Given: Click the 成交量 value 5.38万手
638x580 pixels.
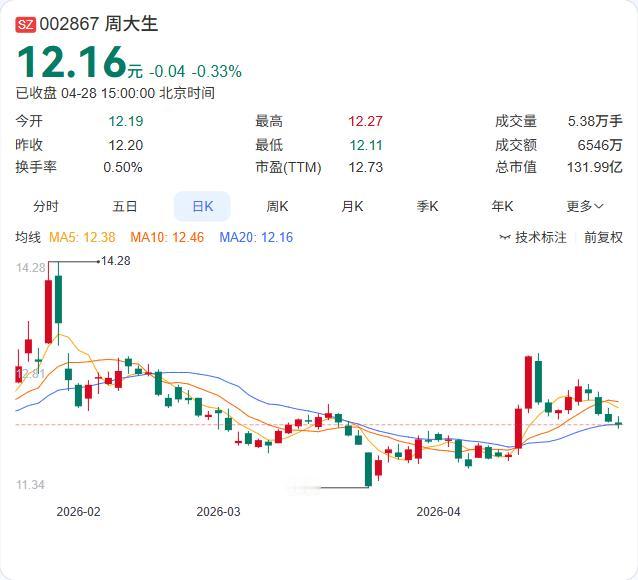Looking at the screenshot, I should pyautogui.click(x=595, y=121).
